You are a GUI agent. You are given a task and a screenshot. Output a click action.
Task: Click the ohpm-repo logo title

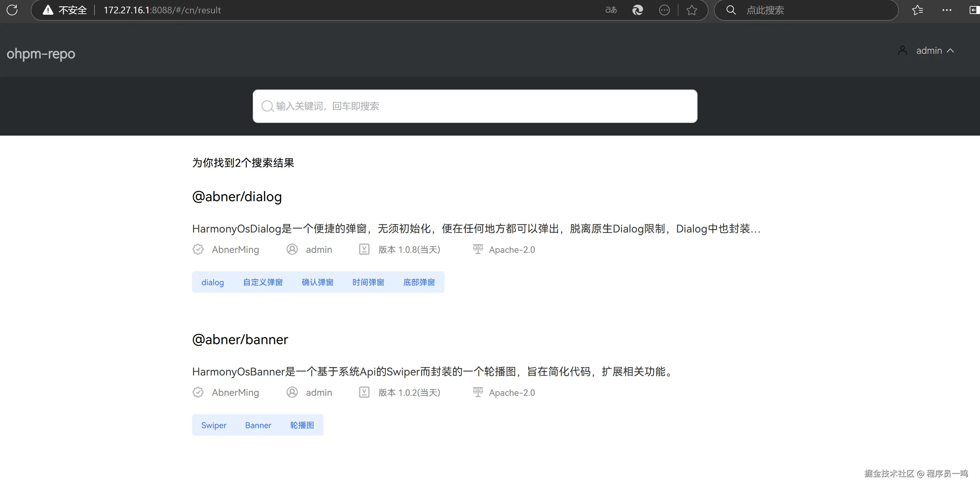pos(41,54)
